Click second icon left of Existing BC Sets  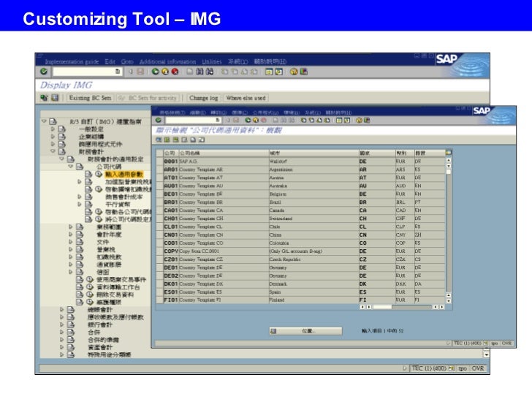click(x=55, y=98)
